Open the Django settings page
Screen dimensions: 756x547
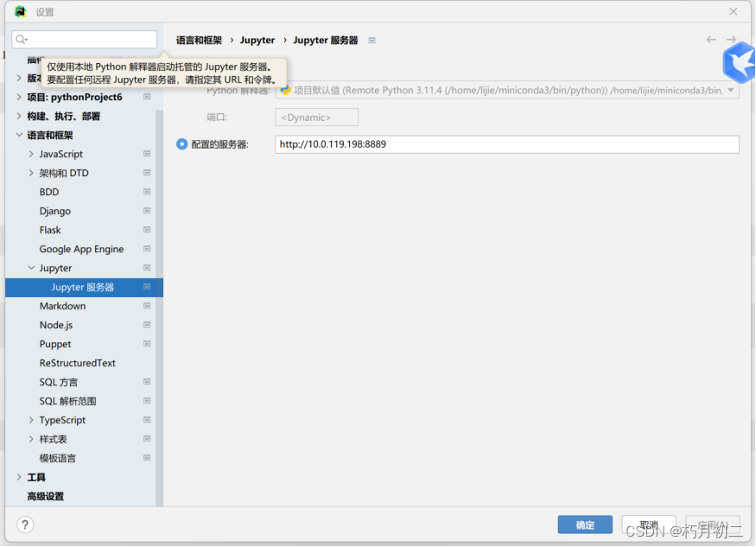click(55, 211)
